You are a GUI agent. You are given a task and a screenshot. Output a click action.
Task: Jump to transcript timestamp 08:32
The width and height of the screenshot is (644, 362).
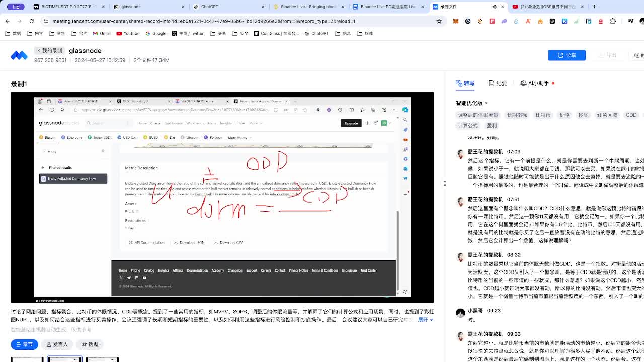pyautogui.click(x=514, y=255)
